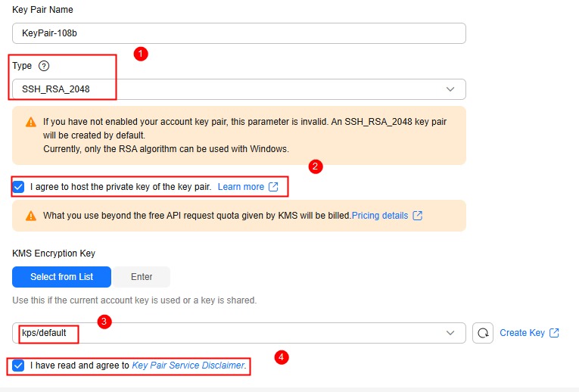Click the Key Pair Name input field
Image resolution: width=579 pixels, height=392 pixels.
239,33
